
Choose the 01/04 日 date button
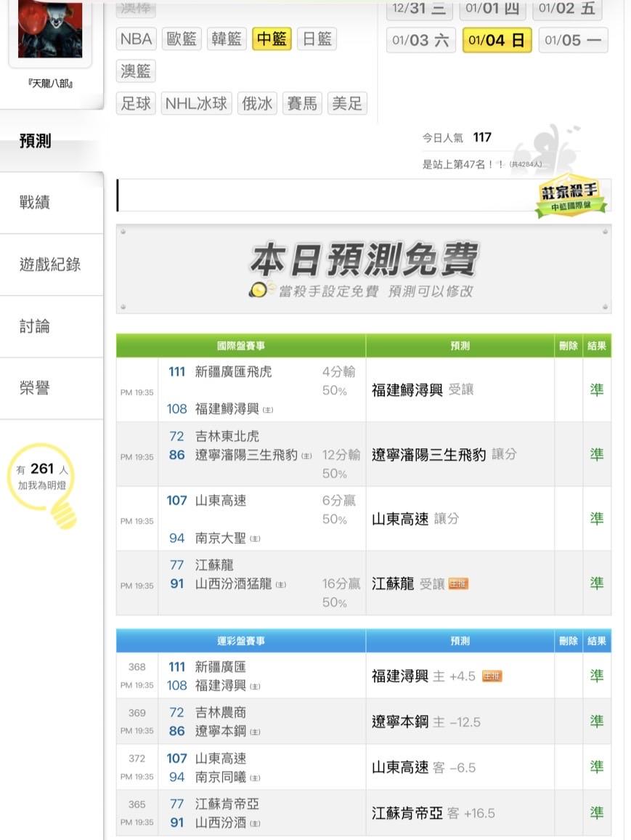click(497, 40)
